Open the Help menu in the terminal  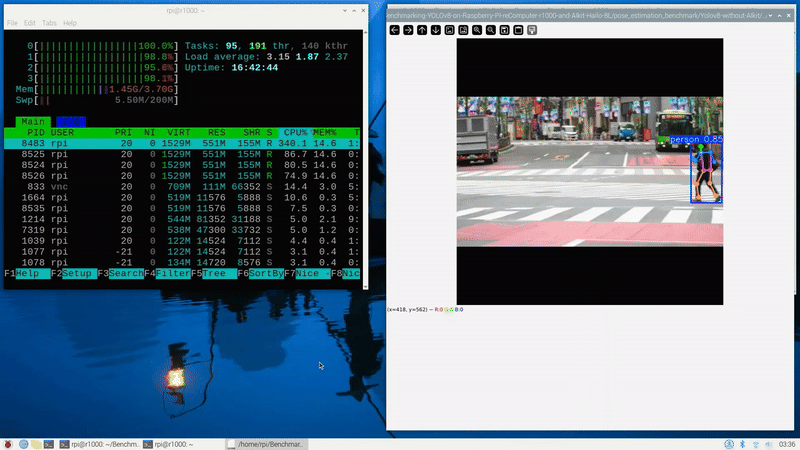pyautogui.click(x=70, y=23)
